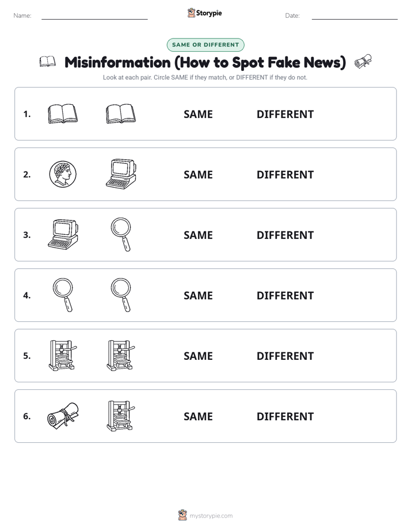Click the rolled scroll icon in row 6

point(63,416)
